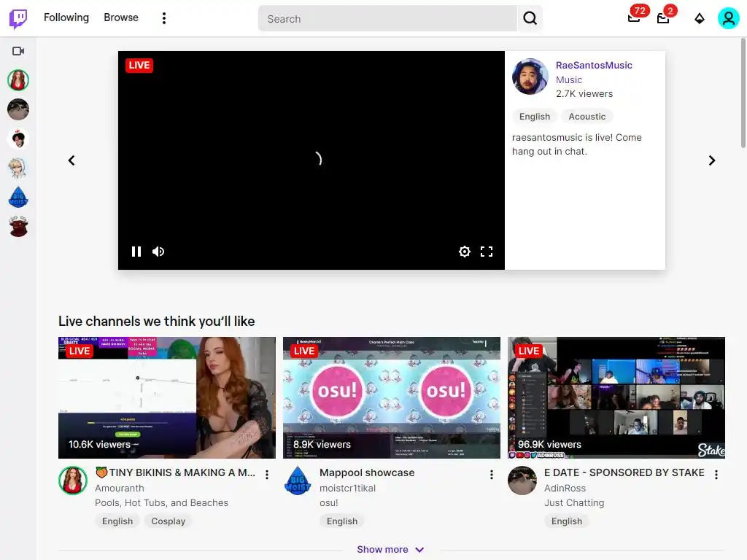The height and width of the screenshot is (560, 747).
Task: Open RaeSantosMusic channel link
Action: pos(594,65)
